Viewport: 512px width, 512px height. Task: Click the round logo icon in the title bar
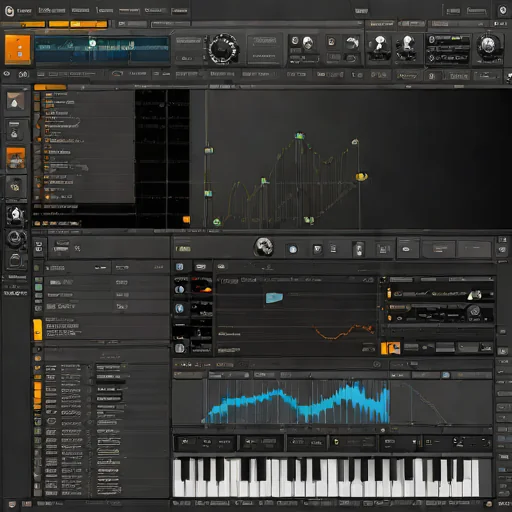click(9, 11)
